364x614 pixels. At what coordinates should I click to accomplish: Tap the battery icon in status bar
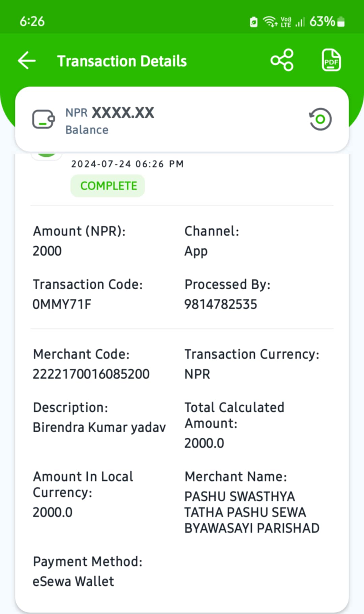point(341,22)
